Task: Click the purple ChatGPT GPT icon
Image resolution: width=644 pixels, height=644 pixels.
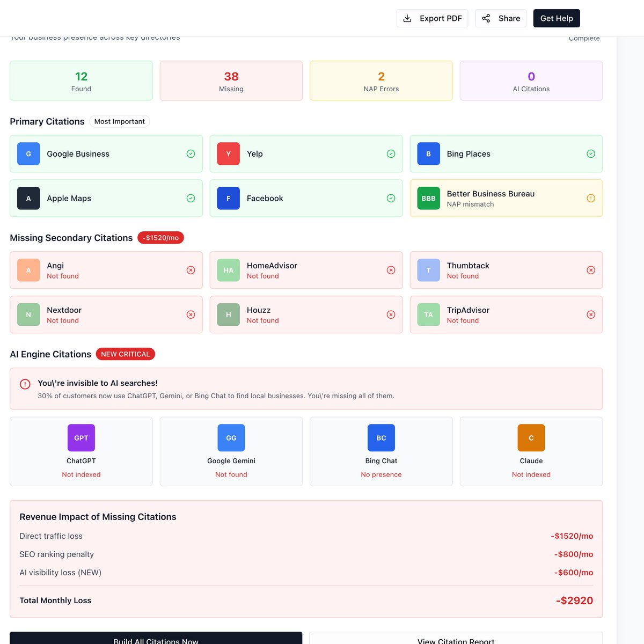Action: click(81, 438)
